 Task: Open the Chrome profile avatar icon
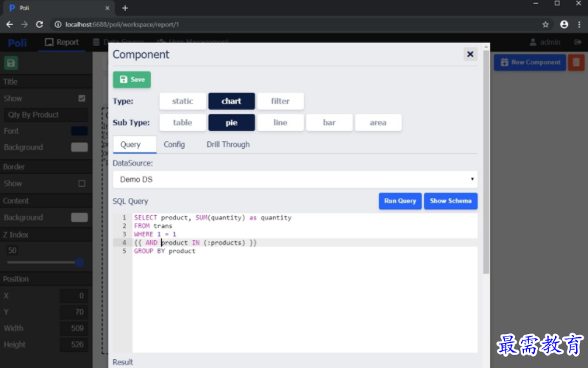pos(564,24)
